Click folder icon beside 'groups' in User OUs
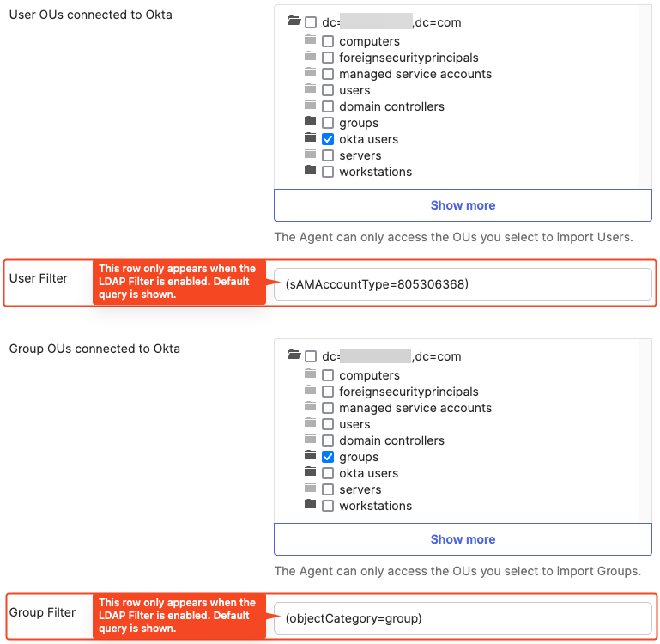The height and width of the screenshot is (644, 660). [x=310, y=122]
